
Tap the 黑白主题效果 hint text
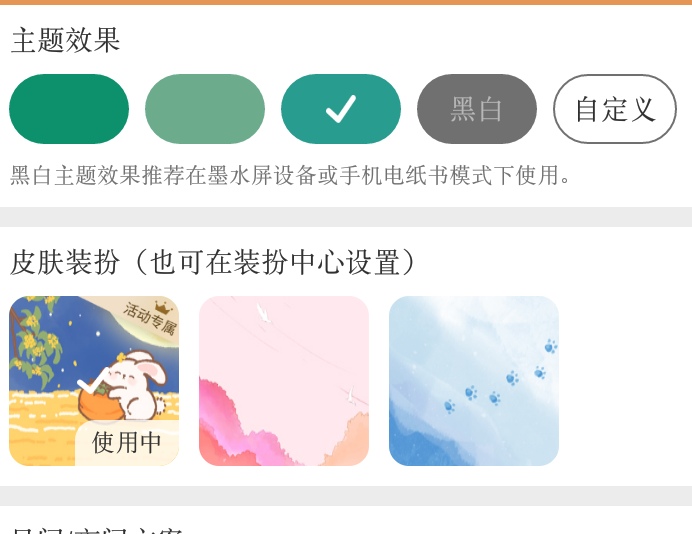[290, 175]
